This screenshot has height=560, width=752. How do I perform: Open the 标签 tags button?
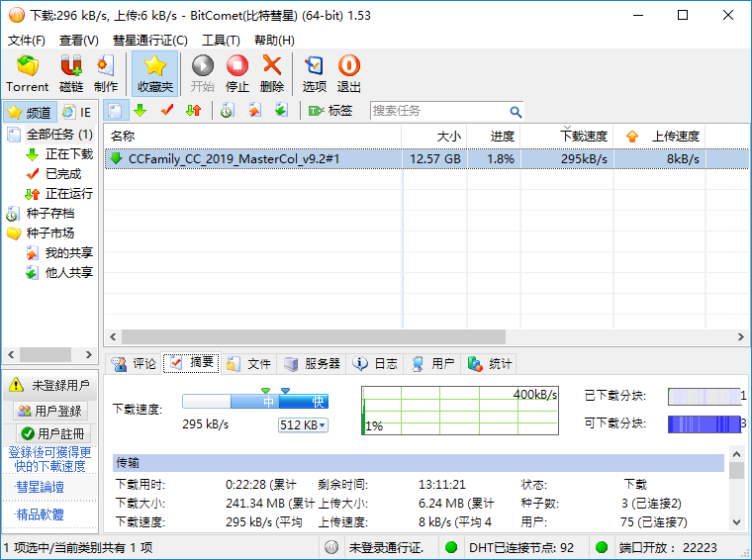(x=330, y=111)
